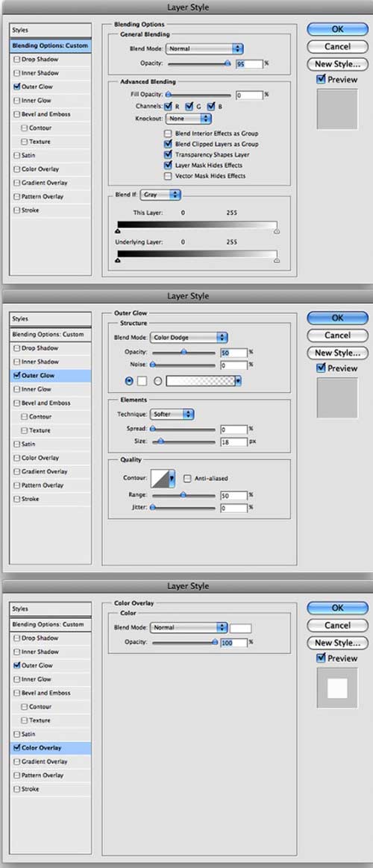The image size is (373, 868).
Task: Open the Blend If Gray dropdown
Action: coord(161,195)
